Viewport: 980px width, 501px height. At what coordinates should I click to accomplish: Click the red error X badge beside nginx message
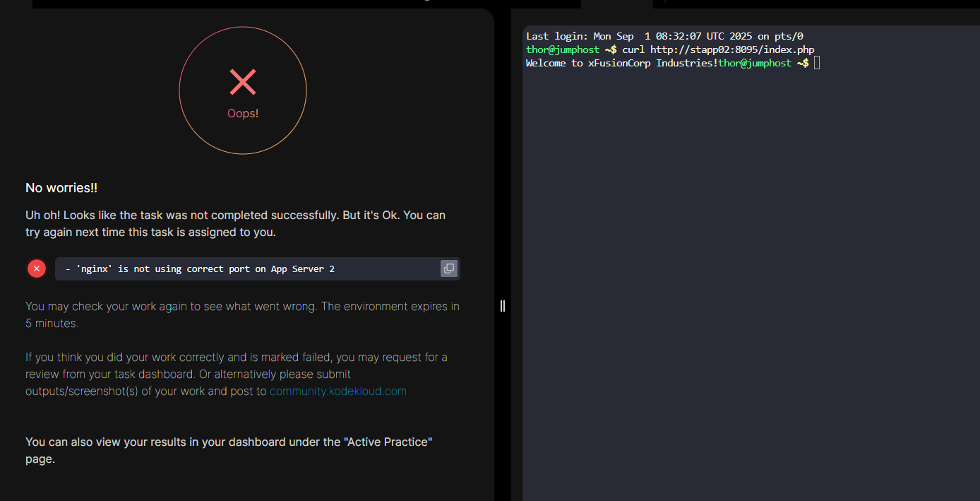[37, 269]
